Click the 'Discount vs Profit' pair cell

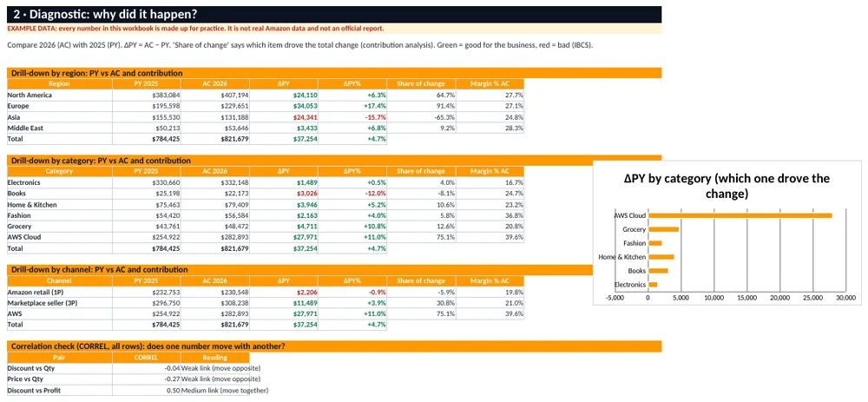point(59,391)
